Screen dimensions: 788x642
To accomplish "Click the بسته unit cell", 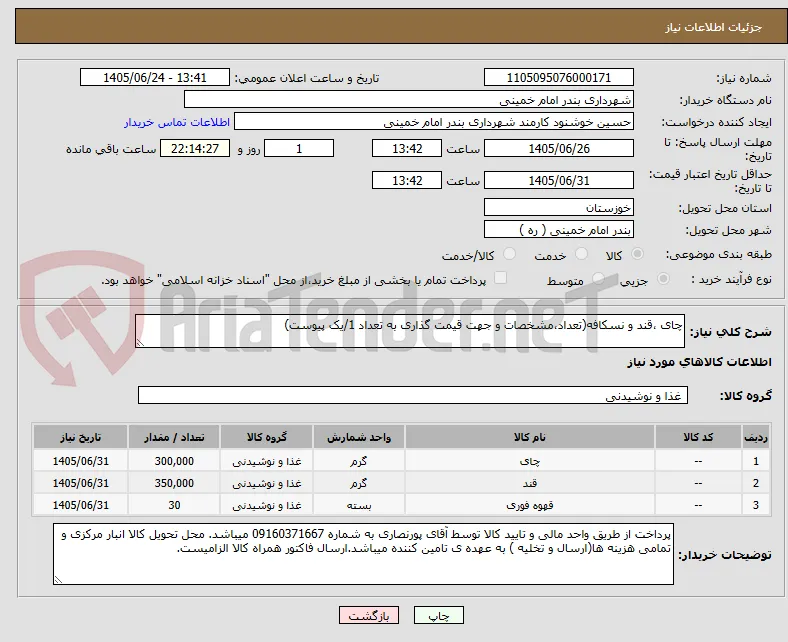I will pyautogui.click(x=359, y=505).
